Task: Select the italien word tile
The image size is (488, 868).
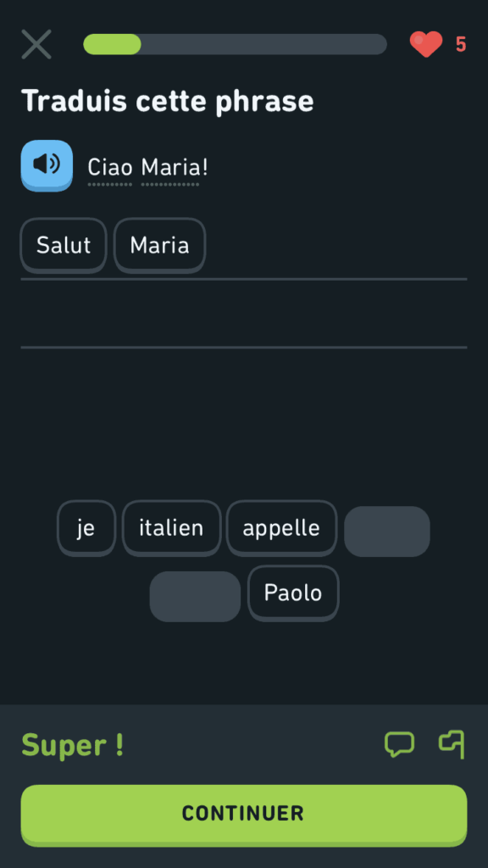Action: click(x=171, y=528)
